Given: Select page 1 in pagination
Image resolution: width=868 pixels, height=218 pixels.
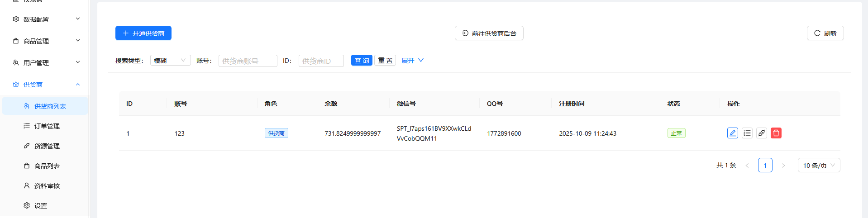Looking at the screenshot, I should tap(765, 165).
